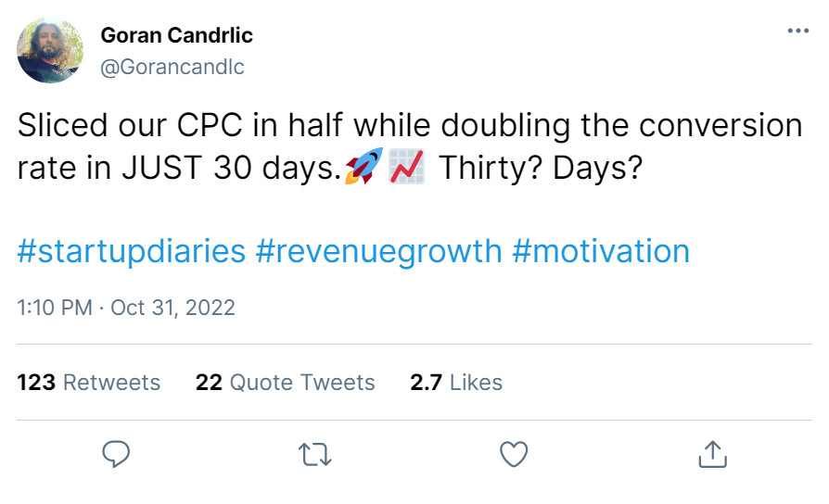Show the 22 Quote Tweets
The height and width of the screenshot is (504, 829).
coord(286,383)
